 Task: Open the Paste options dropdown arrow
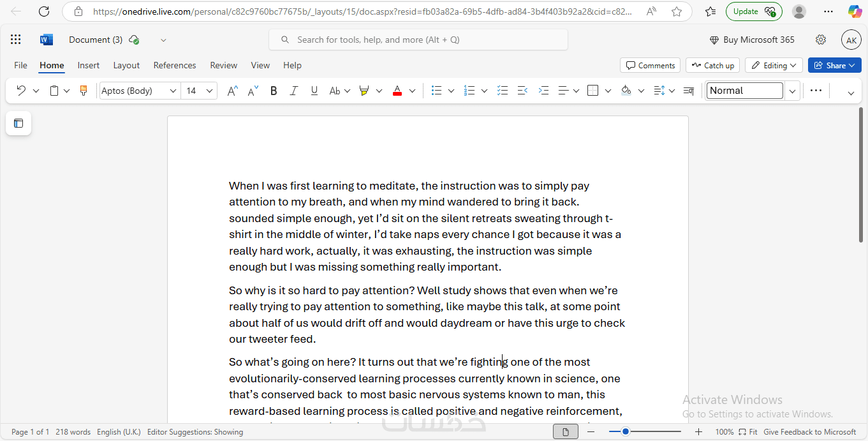[x=66, y=91]
